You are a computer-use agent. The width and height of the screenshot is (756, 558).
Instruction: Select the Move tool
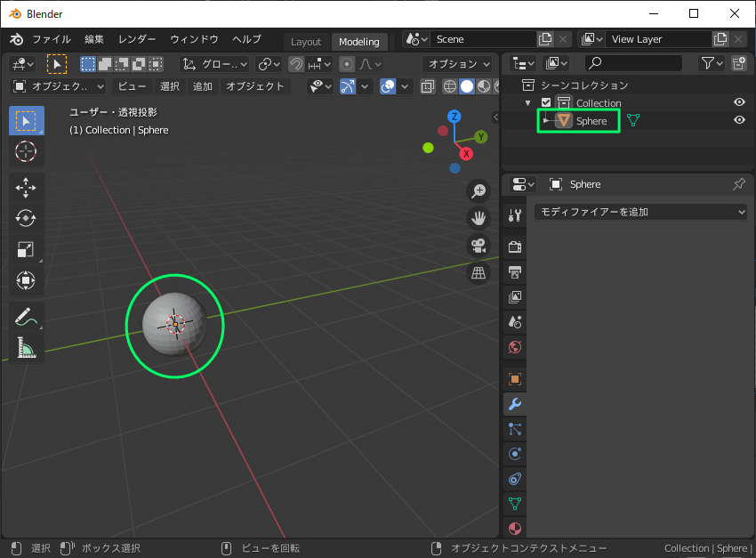click(x=26, y=188)
